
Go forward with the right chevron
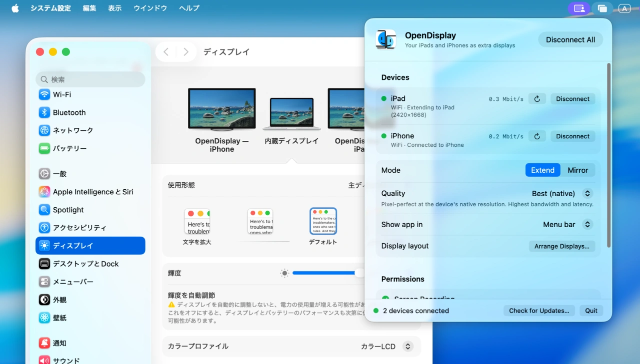point(185,52)
